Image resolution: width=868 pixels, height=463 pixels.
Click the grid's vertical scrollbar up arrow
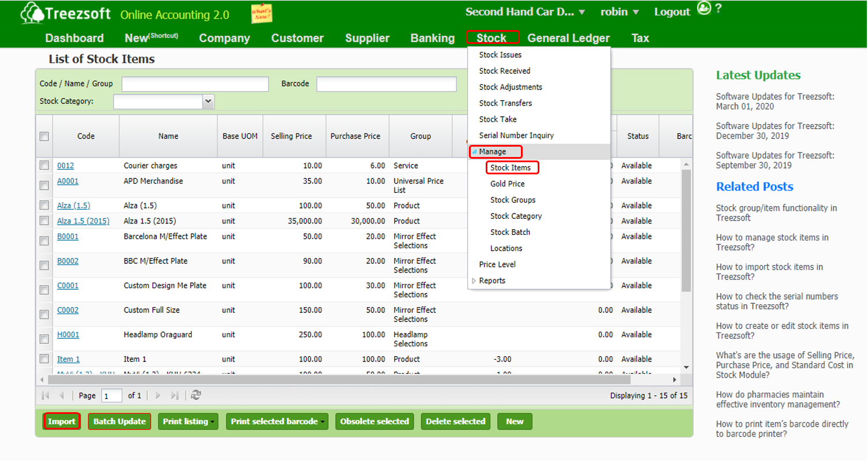click(x=686, y=165)
